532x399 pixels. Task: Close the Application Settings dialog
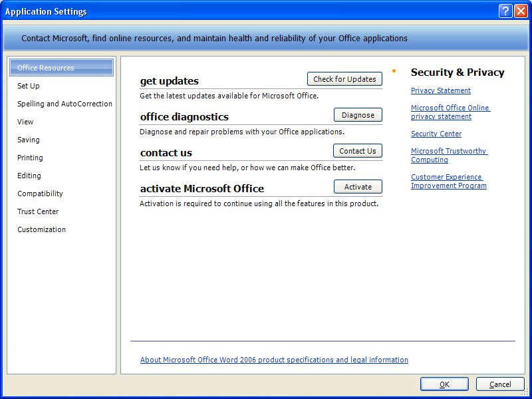521,11
